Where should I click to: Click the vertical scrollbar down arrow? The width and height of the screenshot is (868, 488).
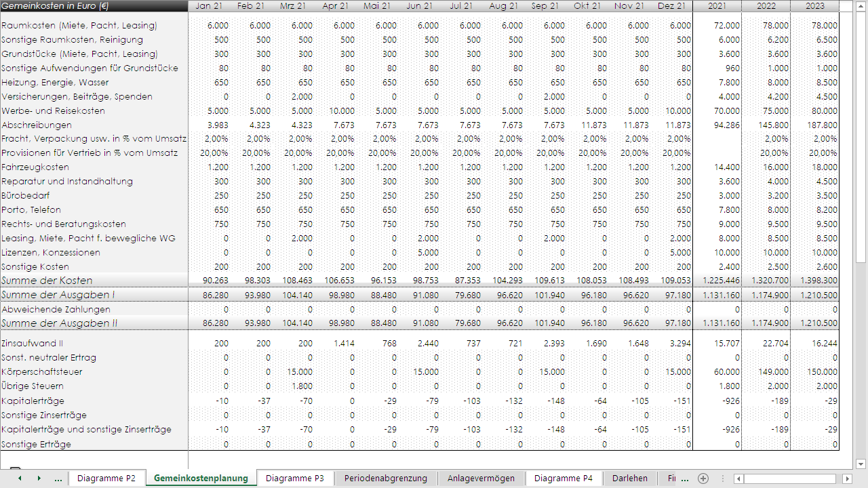point(861,464)
